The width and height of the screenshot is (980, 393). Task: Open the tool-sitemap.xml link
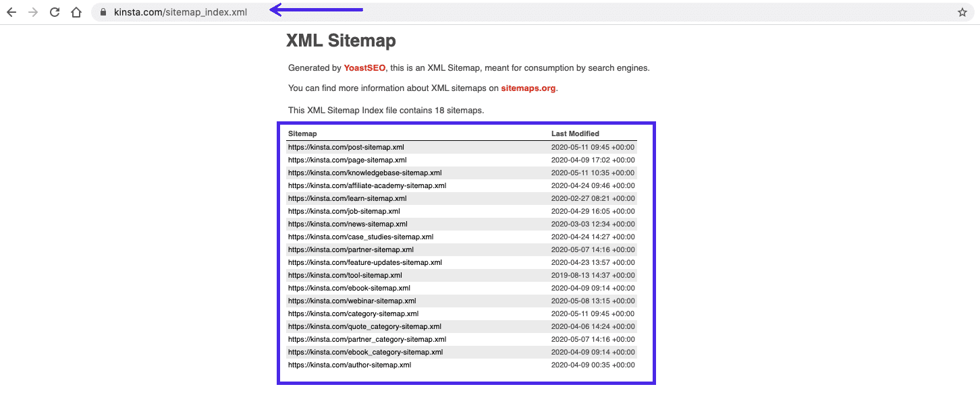[346, 275]
